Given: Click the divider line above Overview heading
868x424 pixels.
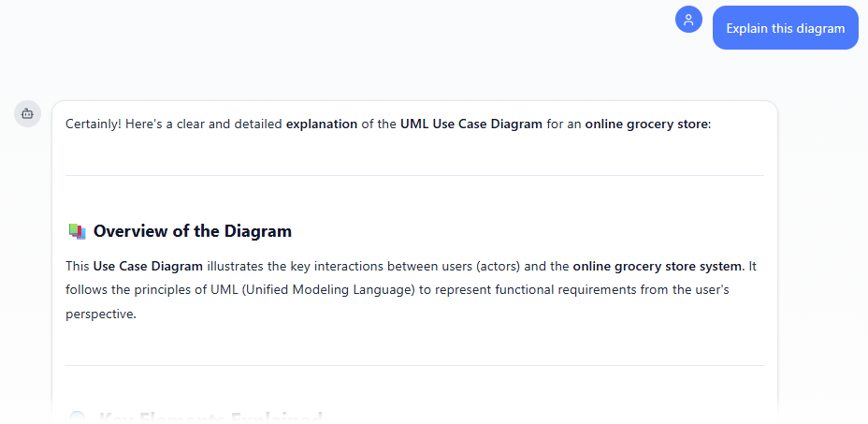Looking at the screenshot, I should point(414,175).
